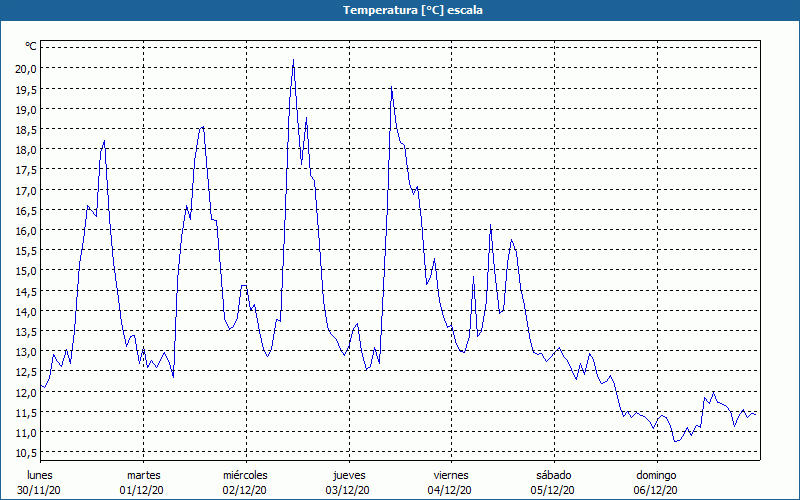Click the 19,0 y-axis label
Viewport: 800px width, 500px height.
point(26,109)
